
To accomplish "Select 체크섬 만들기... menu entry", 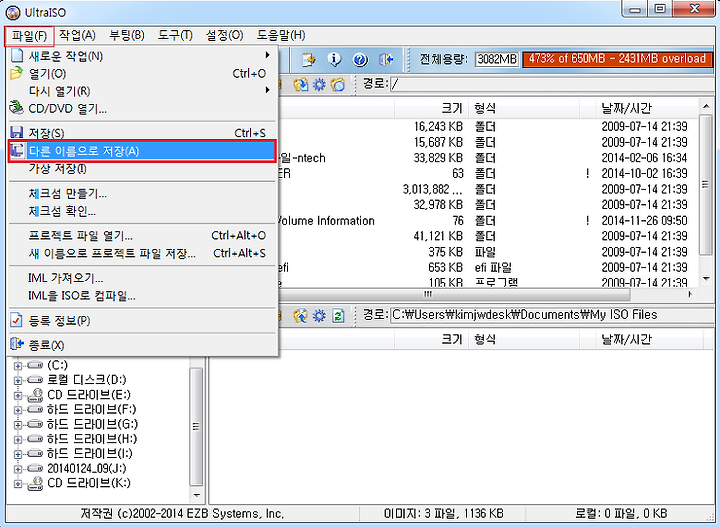I will pos(142,193).
